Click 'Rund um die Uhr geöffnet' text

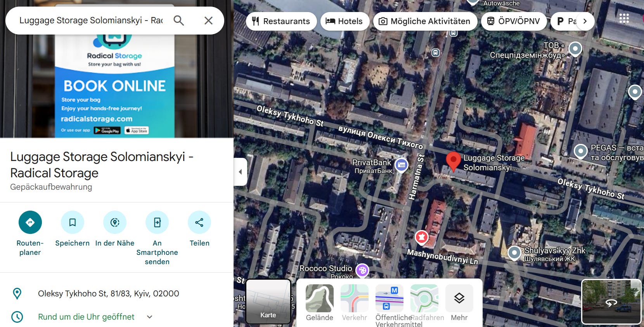click(86, 317)
